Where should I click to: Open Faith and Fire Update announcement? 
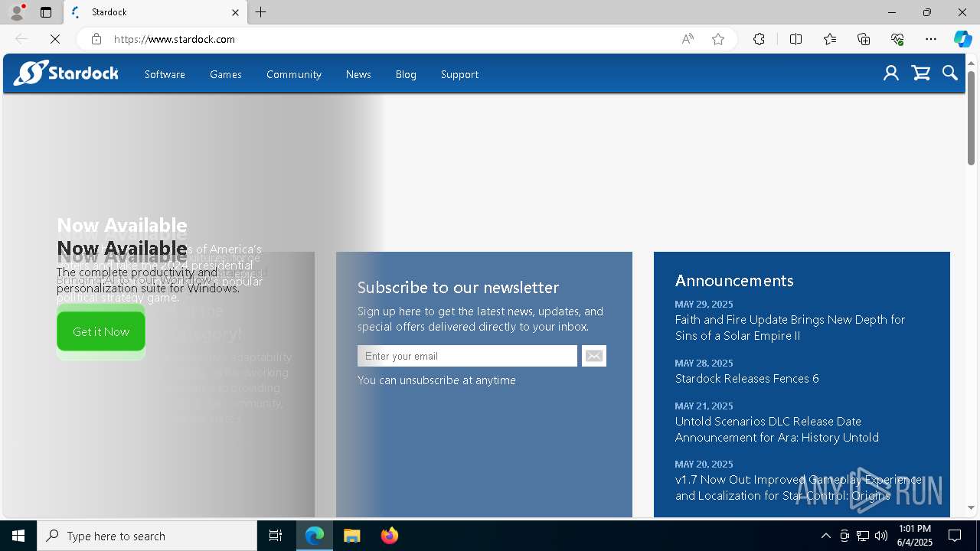tap(789, 328)
